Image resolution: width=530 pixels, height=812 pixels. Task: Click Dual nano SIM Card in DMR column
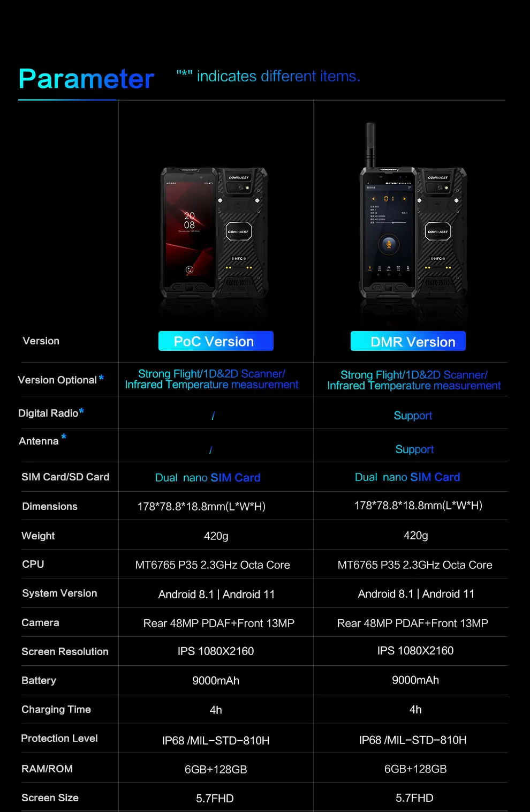[407, 477]
